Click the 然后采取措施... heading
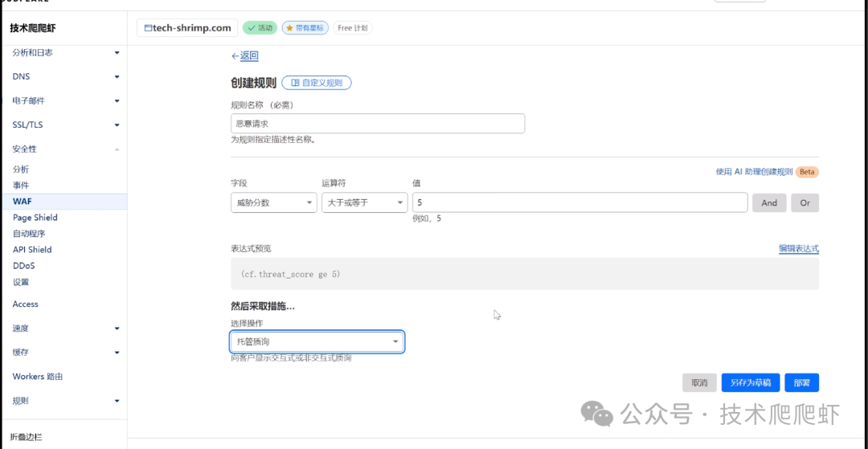 (262, 306)
